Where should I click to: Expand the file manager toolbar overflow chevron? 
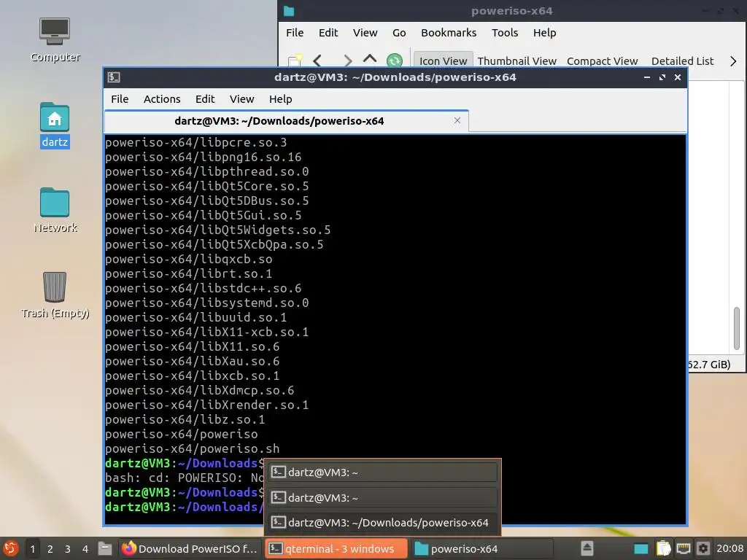point(733,61)
